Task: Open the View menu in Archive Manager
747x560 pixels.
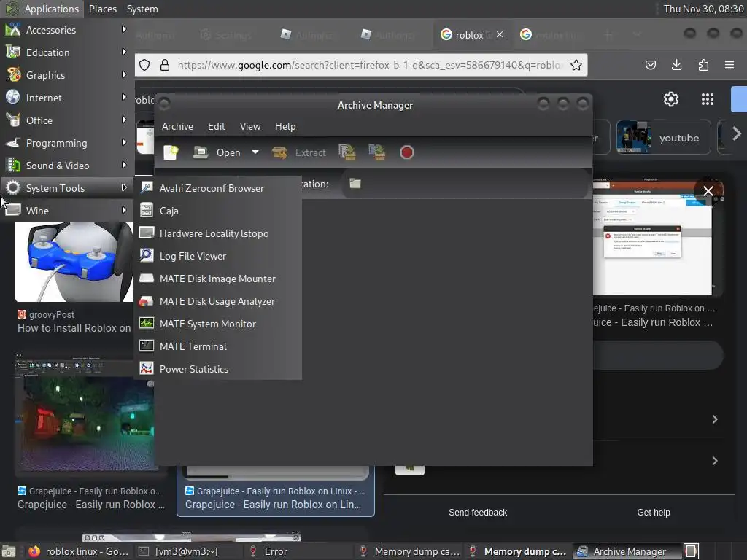Action: point(250,126)
